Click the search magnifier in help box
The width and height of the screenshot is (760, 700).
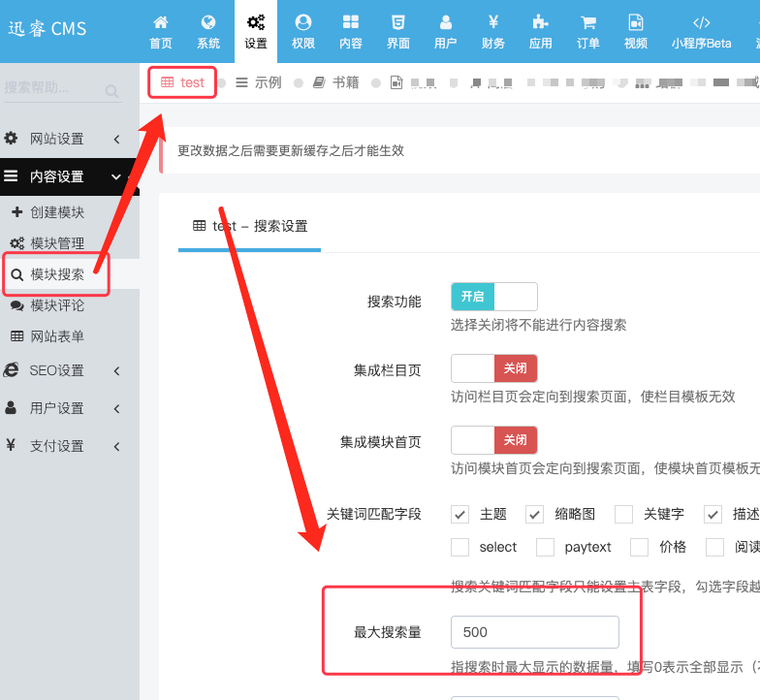pos(112,91)
